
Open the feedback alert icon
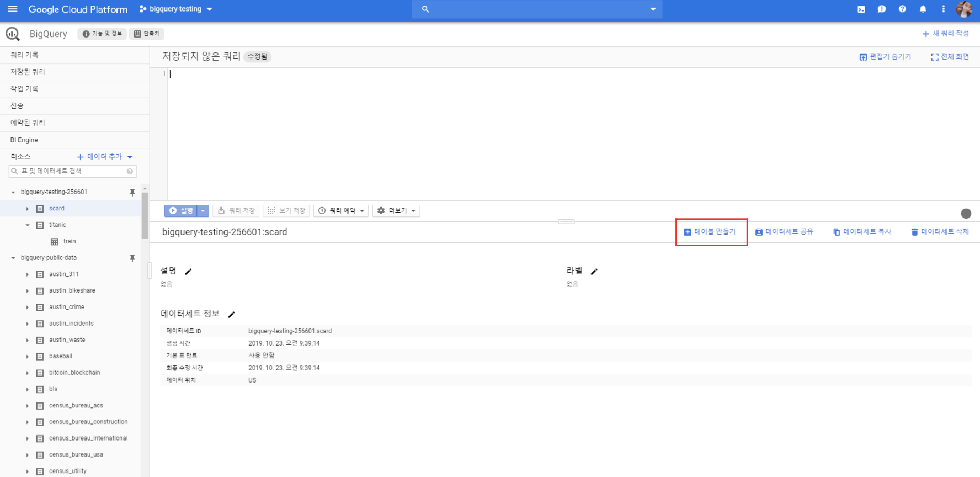pyautogui.click(x=882, y=9)
